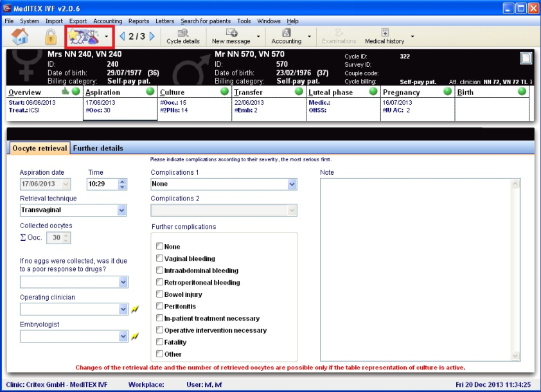This screenshot has height=392, width=541.
Task: Check Other complication checkbox
Action: point(159,353)
